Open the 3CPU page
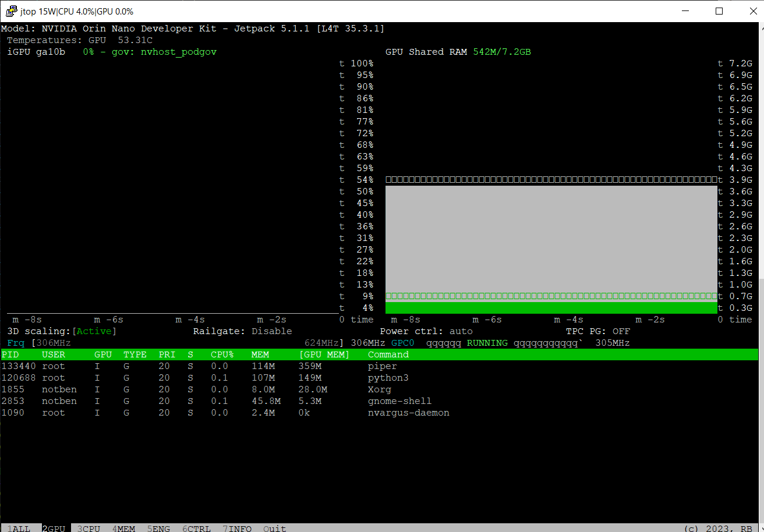This screenshot has width=764, height=532. 89,529
